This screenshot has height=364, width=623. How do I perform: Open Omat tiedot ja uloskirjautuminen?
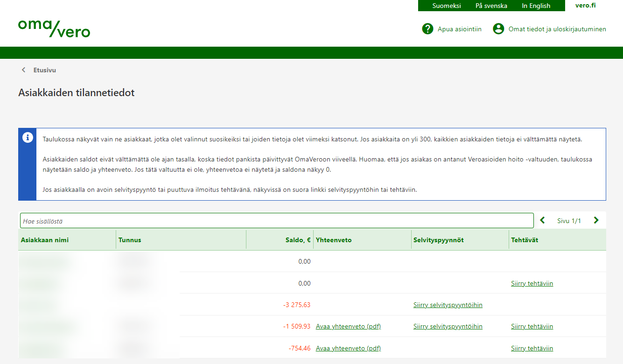click(557, 29)
